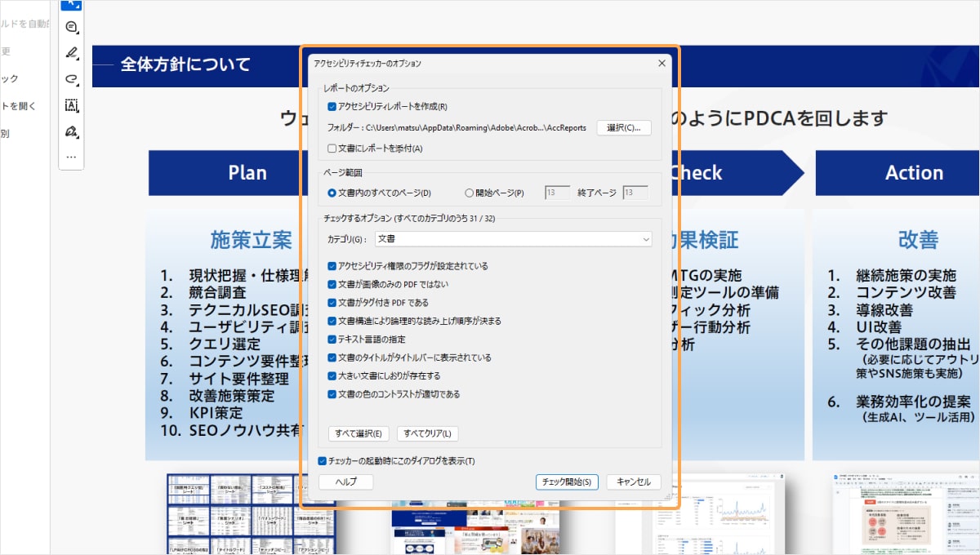Select the highlighter pen tool

pos(71,53)
